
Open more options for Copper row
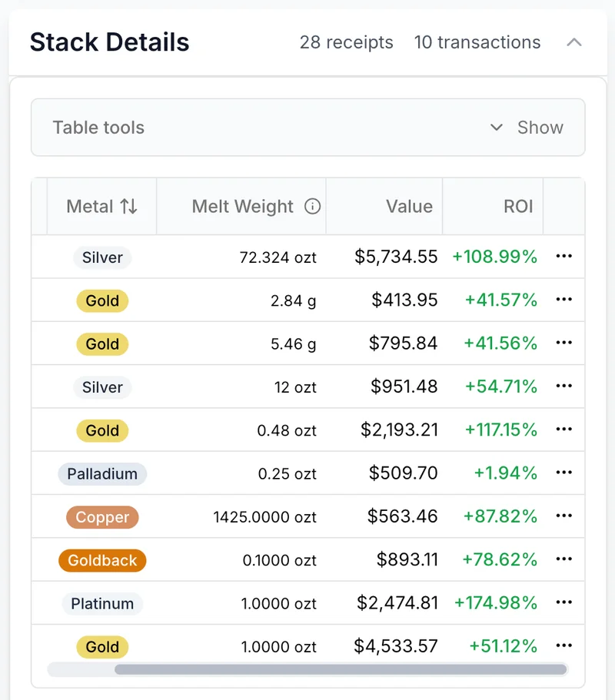point(563,516)
